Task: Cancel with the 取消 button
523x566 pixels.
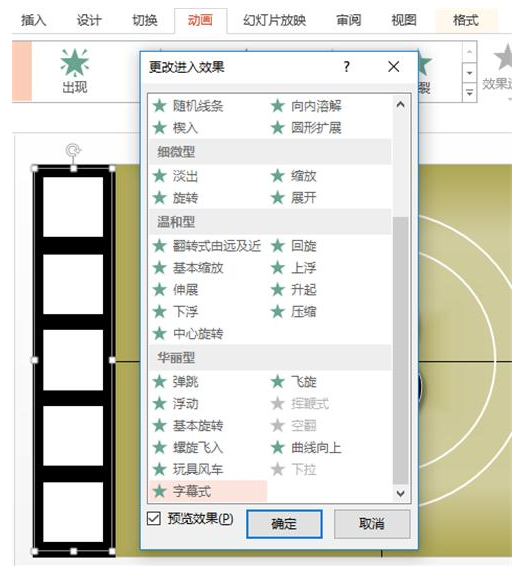Action: pos(372,524)
